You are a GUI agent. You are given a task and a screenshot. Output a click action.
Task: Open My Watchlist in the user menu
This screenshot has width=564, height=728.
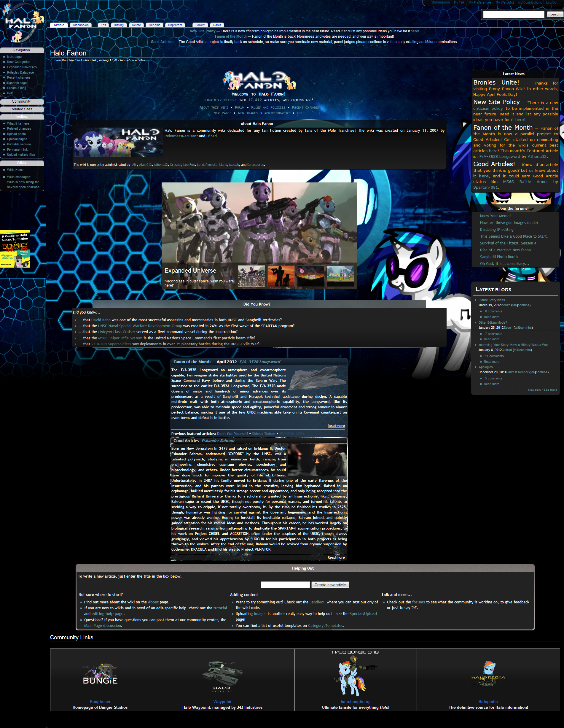(505, 3)
